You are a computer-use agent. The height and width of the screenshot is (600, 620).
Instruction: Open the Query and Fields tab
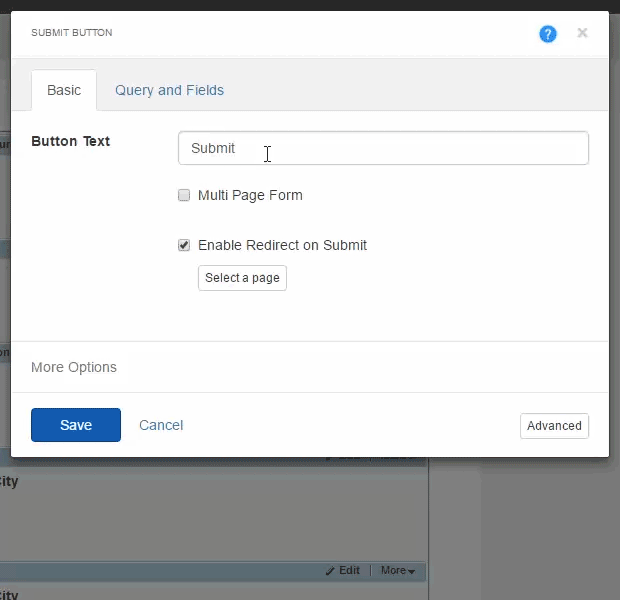(169, 90)
